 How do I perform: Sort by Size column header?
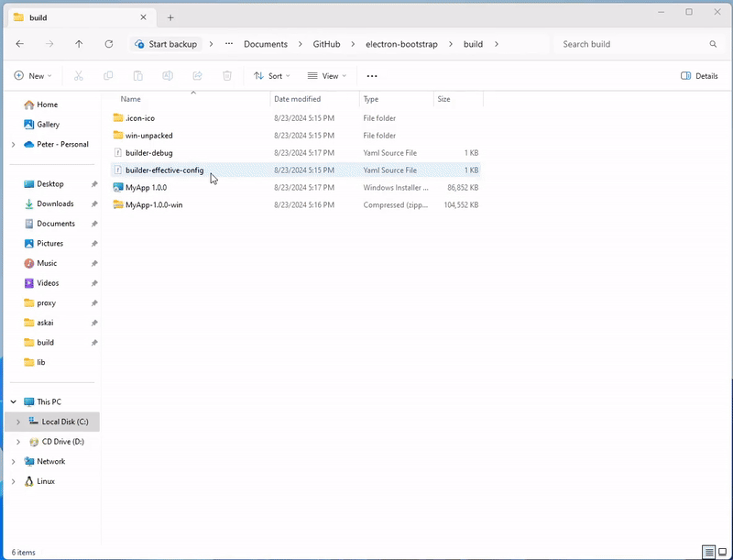coord(458,99)
